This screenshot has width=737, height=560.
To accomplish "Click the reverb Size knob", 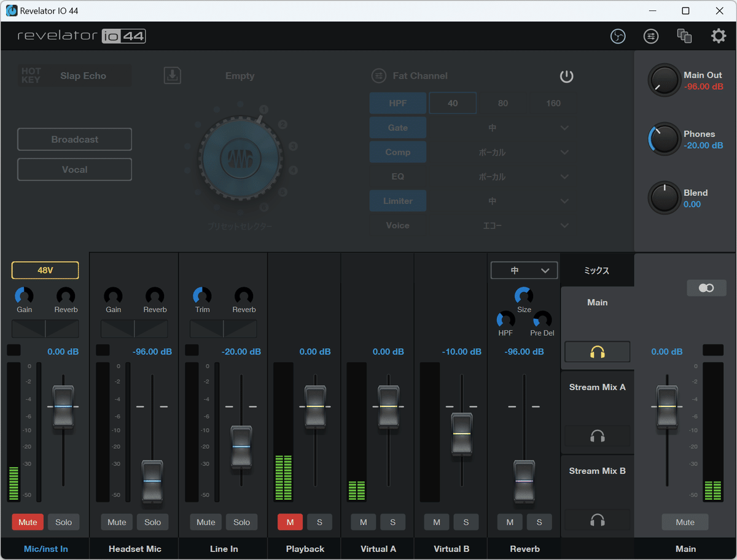I will click(524, 295).
